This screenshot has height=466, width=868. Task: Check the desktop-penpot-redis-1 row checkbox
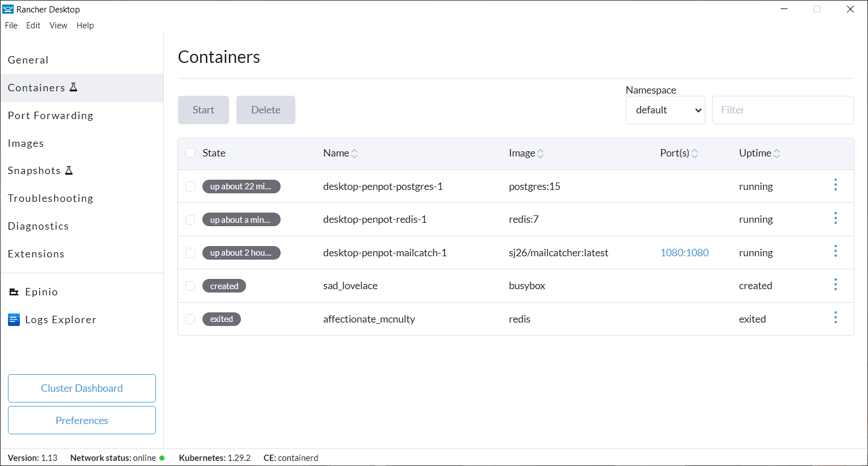click(x=190, y=219)
